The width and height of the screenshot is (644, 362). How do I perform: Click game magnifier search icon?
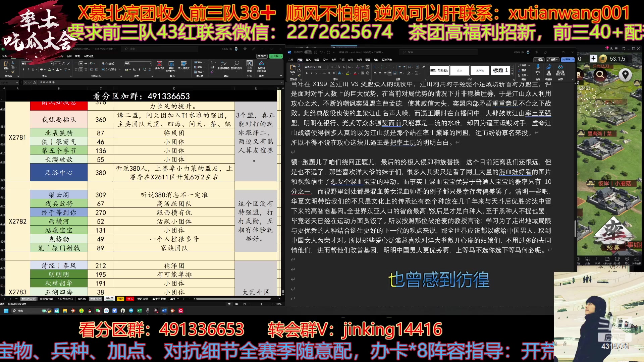(x=600, y=74)
